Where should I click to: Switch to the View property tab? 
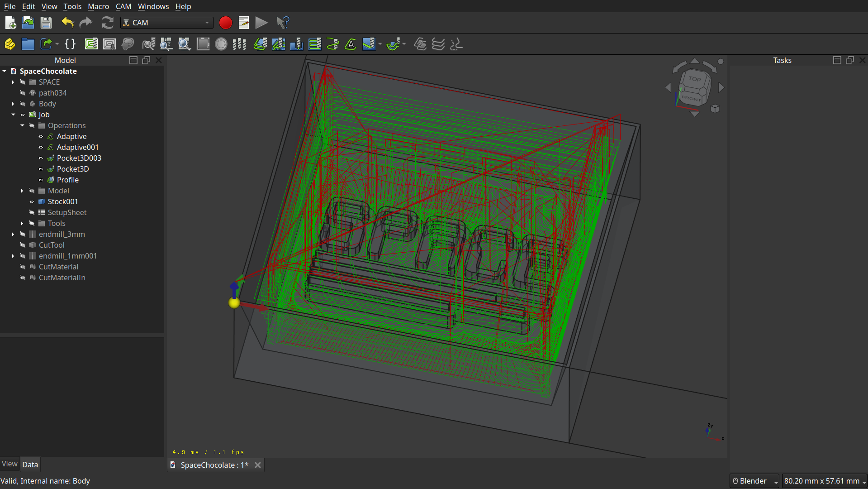9,464
